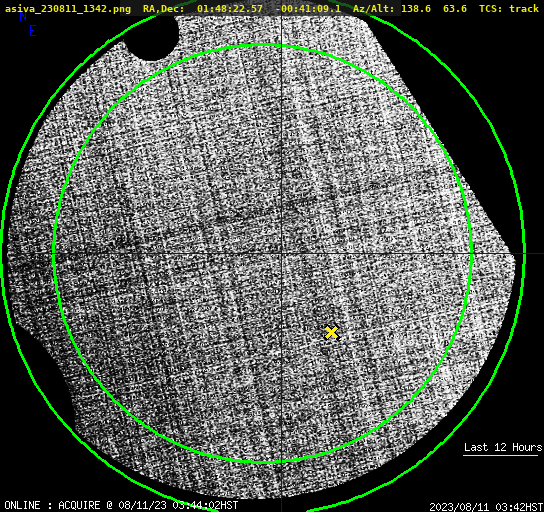Click the yellow X telescope pointing marker
This screenshot has height=512, width=544.
pos(332,332)
